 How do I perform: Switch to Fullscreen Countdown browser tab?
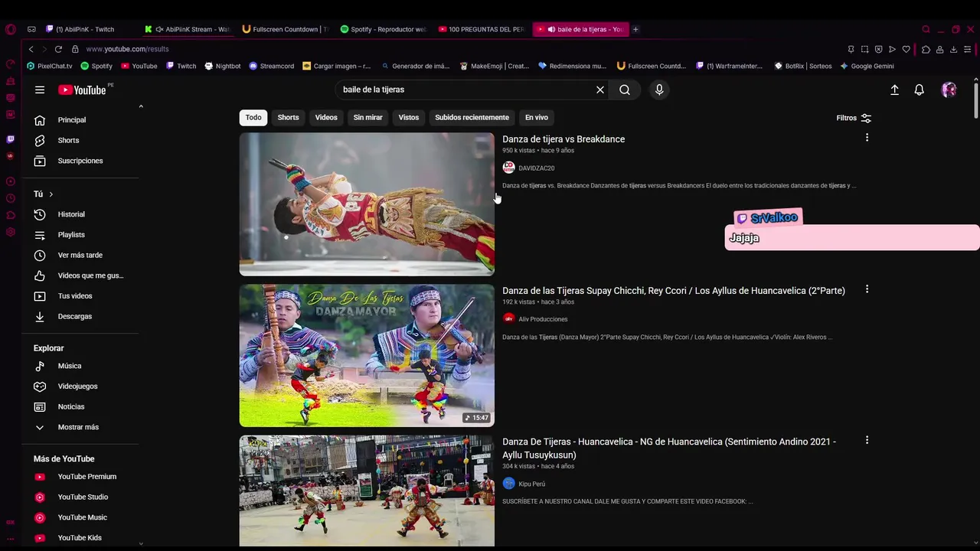[285, 29]
